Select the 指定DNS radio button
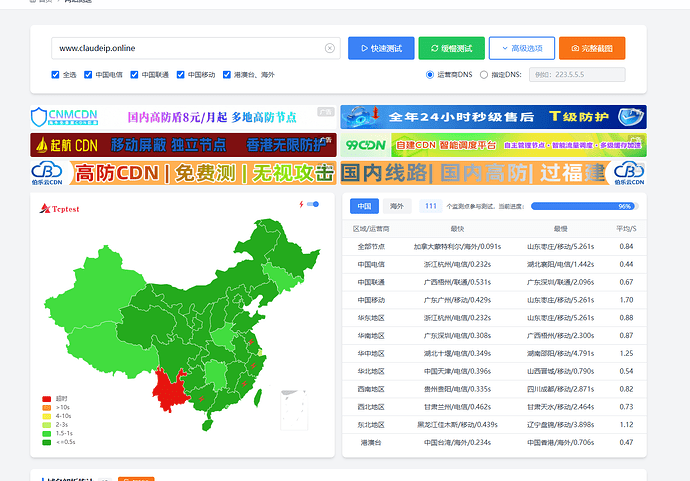 click(x=484, y=75)
